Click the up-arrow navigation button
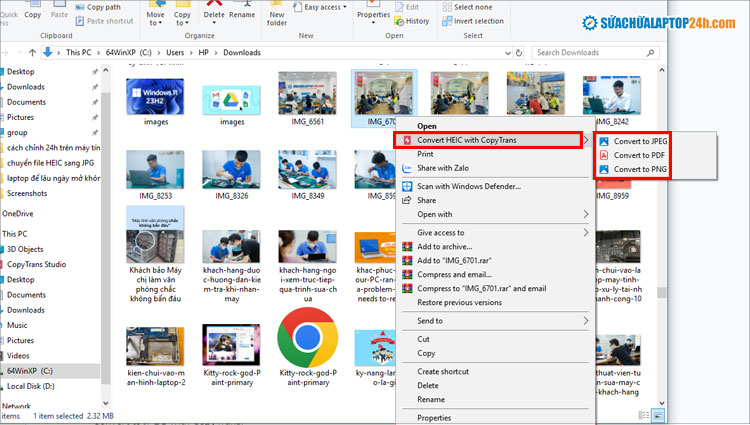The image size is (750, 425). [x=32, y=53]
